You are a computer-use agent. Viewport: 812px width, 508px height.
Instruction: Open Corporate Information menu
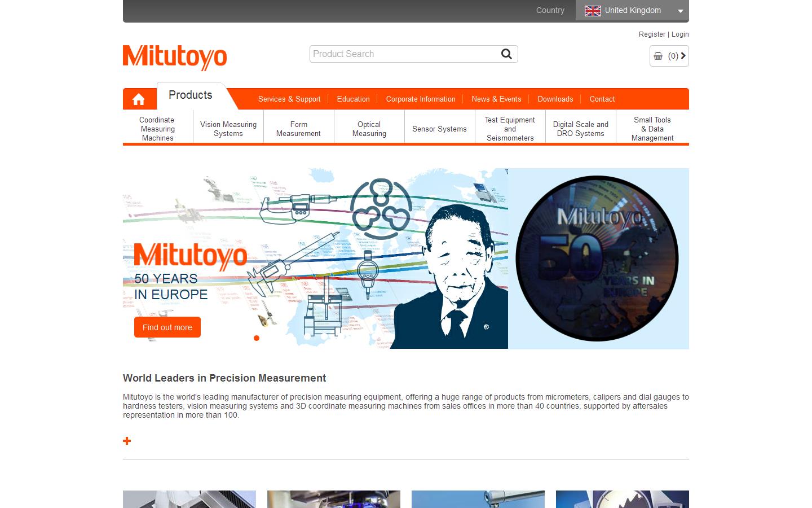[421, 99]
